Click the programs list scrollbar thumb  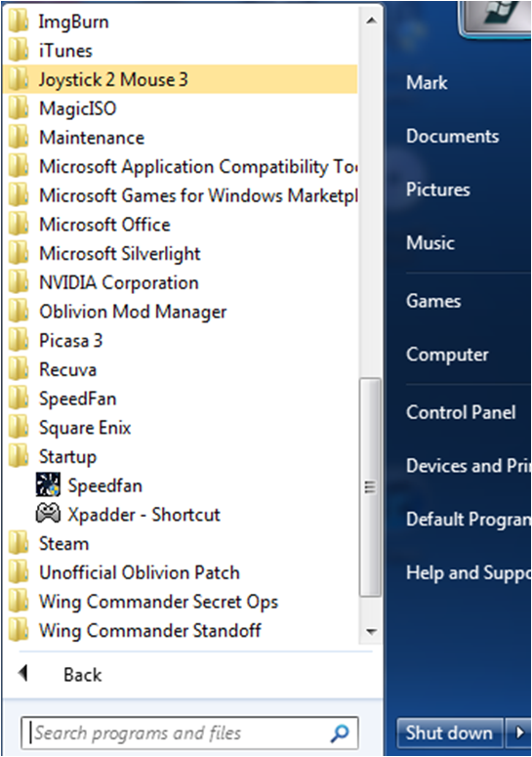point(370,487)
